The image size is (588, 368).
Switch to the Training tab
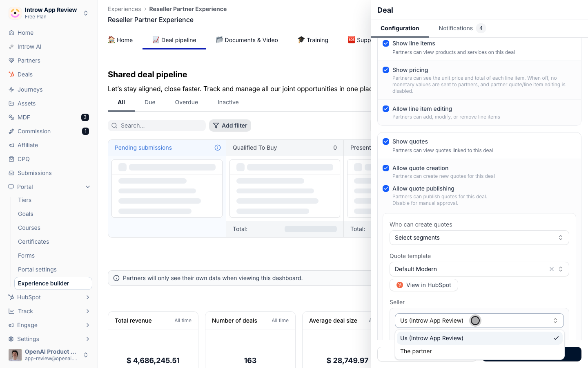pos(313,40)
